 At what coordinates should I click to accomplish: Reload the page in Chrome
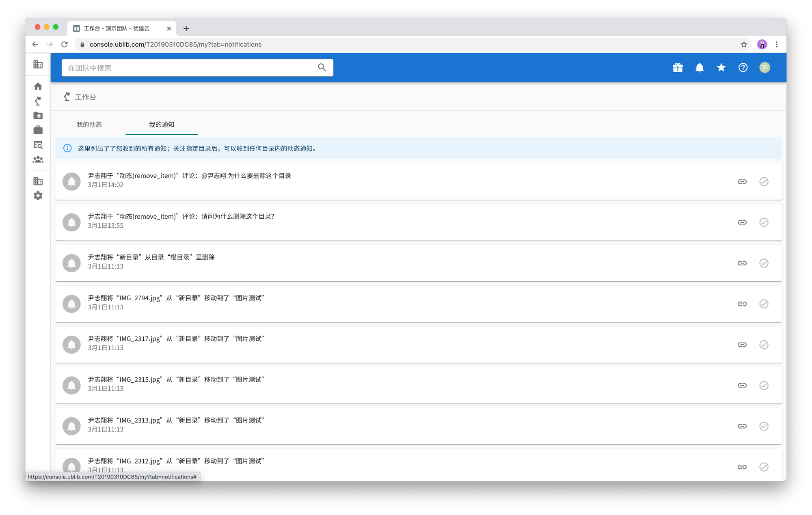(65, 45)
